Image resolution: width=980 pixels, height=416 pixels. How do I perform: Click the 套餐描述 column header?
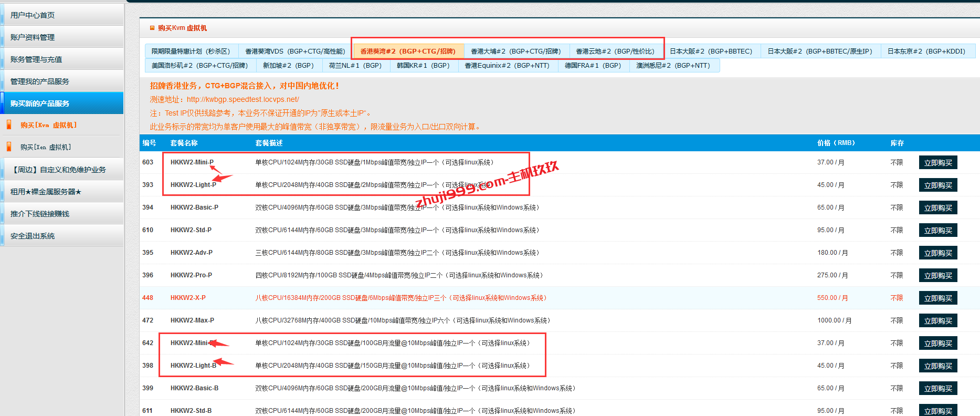(269, 143)
